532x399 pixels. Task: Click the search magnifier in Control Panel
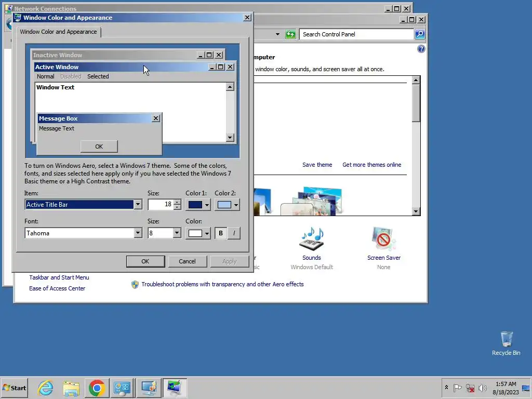coord(420,34)
